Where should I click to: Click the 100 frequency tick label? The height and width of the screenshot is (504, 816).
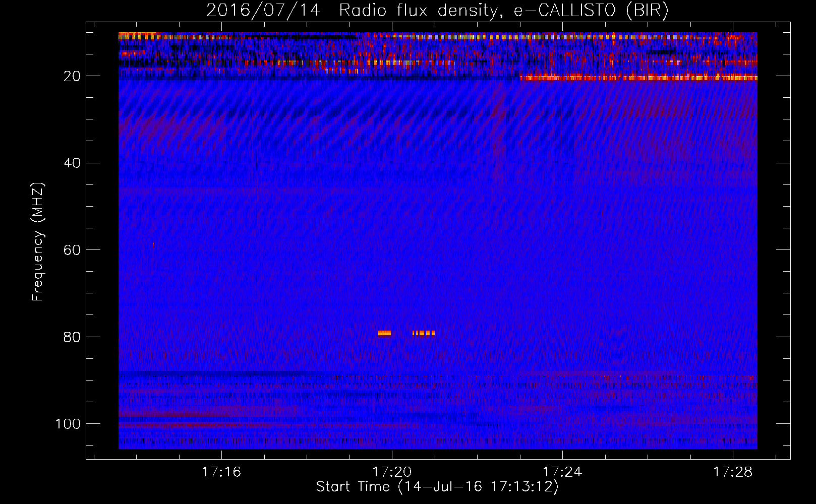(x=68, y=424)
